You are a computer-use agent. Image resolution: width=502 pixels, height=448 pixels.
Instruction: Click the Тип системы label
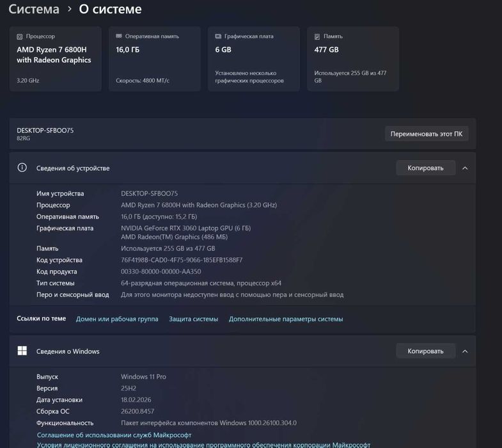tap(56, 283)
